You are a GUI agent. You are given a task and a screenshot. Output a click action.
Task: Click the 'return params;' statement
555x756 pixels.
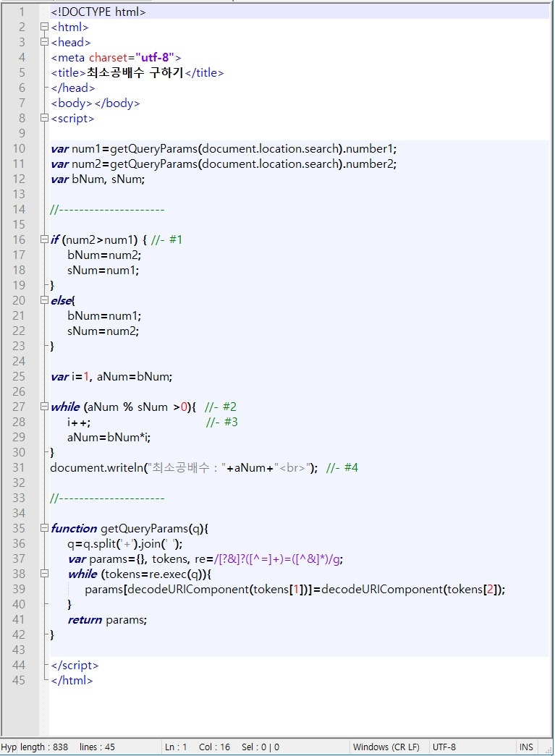click(107, 619)
